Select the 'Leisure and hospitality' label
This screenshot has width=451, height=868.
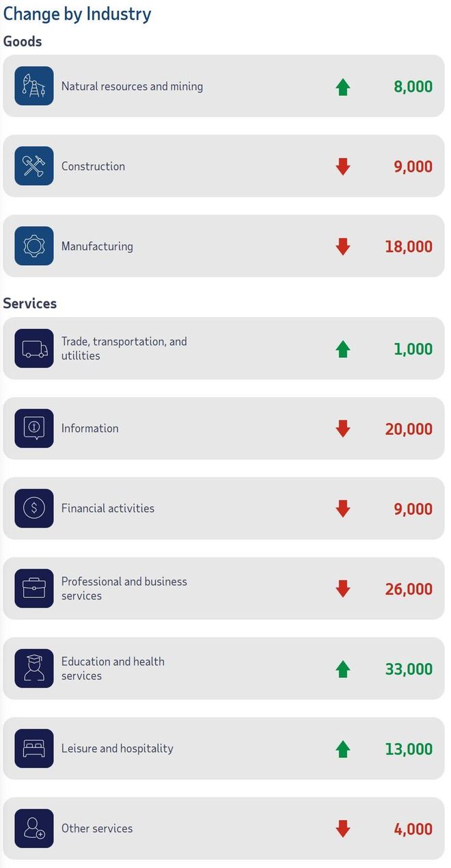[x=117, y=748]
